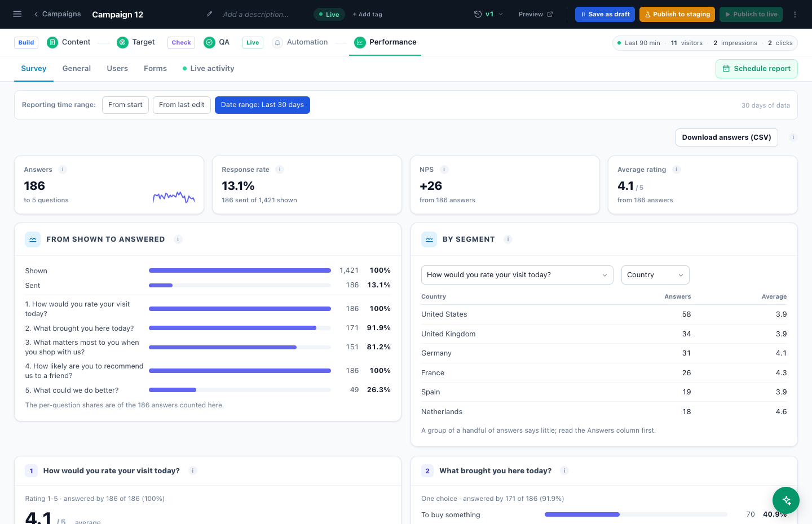
Task: Click the pencil edit name icon
Action: click(209, 14)
